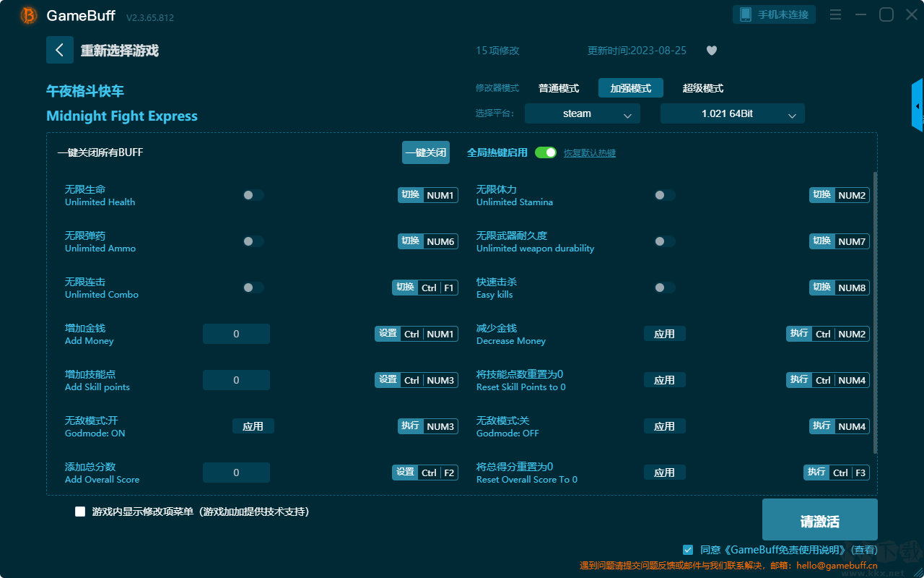Viewport: 924px width, 578px height.
Task: Click restore default hotkeys link
Action: (x=590, y=153)
